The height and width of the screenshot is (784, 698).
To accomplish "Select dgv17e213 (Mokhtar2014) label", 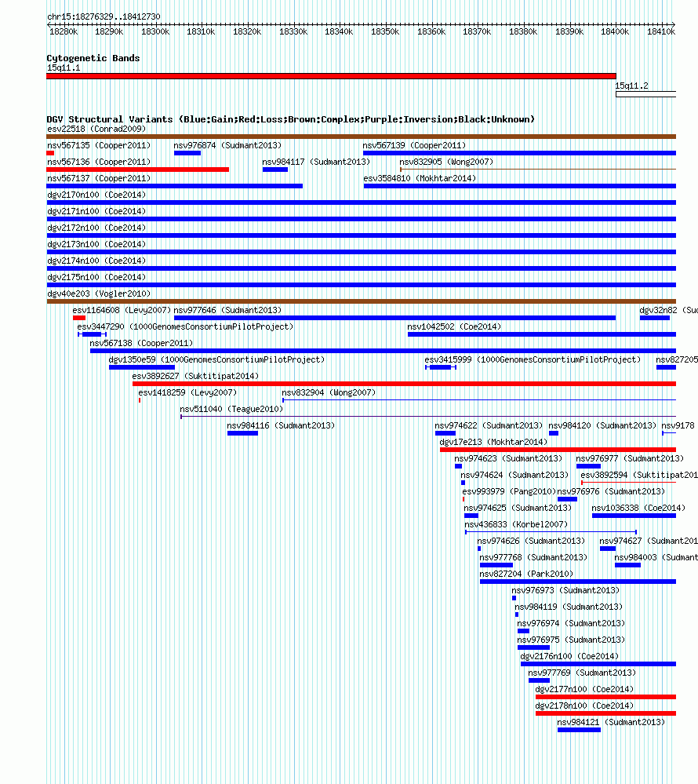I will coord(493,443).
